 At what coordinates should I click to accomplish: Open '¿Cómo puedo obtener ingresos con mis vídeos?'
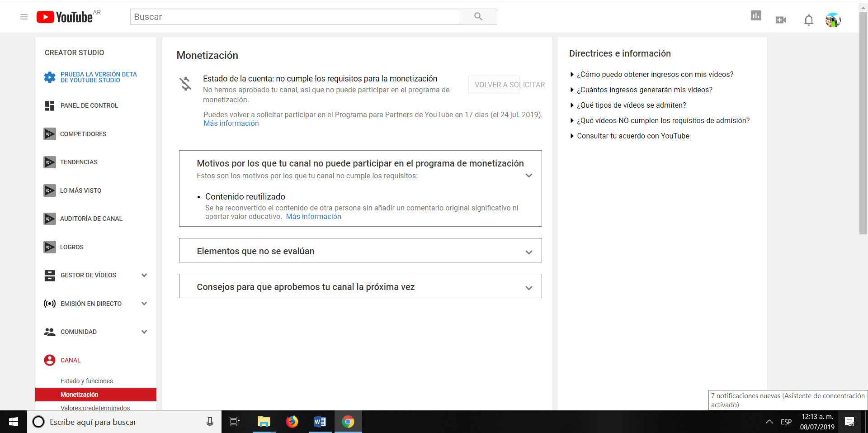pyautogui.click(x=655, y=74)
